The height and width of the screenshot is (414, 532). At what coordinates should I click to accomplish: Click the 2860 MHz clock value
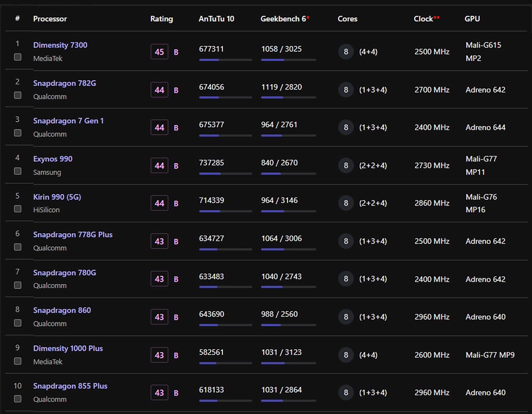pos(432,203)
